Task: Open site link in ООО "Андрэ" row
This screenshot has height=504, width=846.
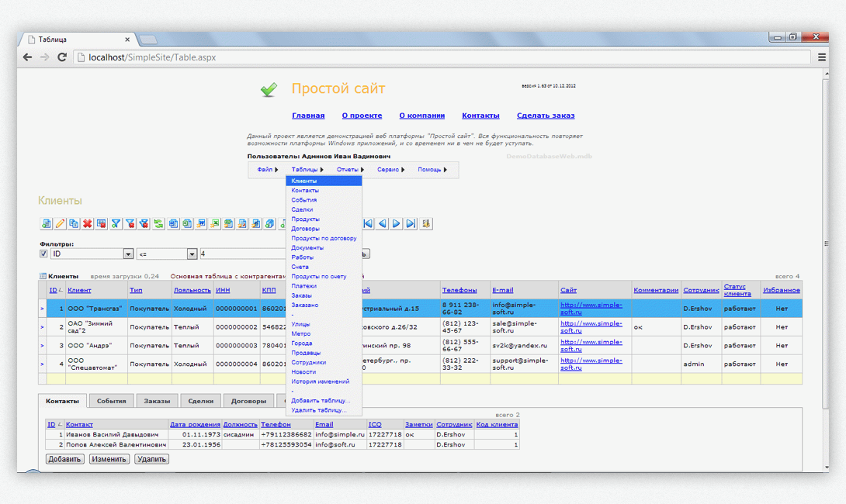Action: [x=591, y=346]
